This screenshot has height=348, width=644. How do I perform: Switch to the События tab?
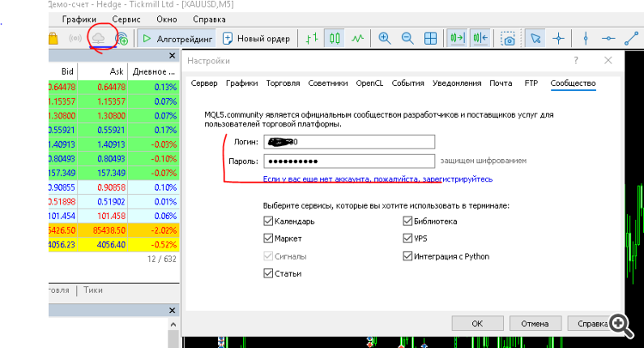tap(408, 83)
